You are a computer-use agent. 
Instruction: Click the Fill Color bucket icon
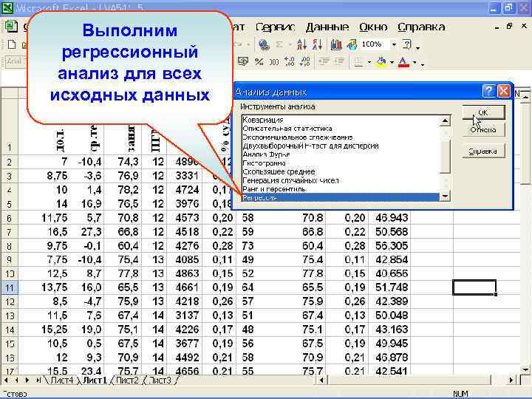tap(382, 61)
